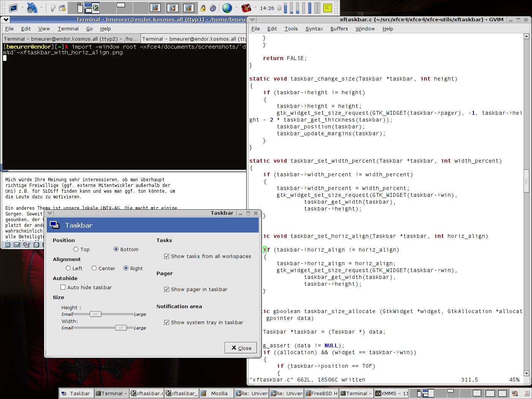Click GVIM scrollbar up arrow
Viewport: 532px width, 399px height.
tap(526, 36)
